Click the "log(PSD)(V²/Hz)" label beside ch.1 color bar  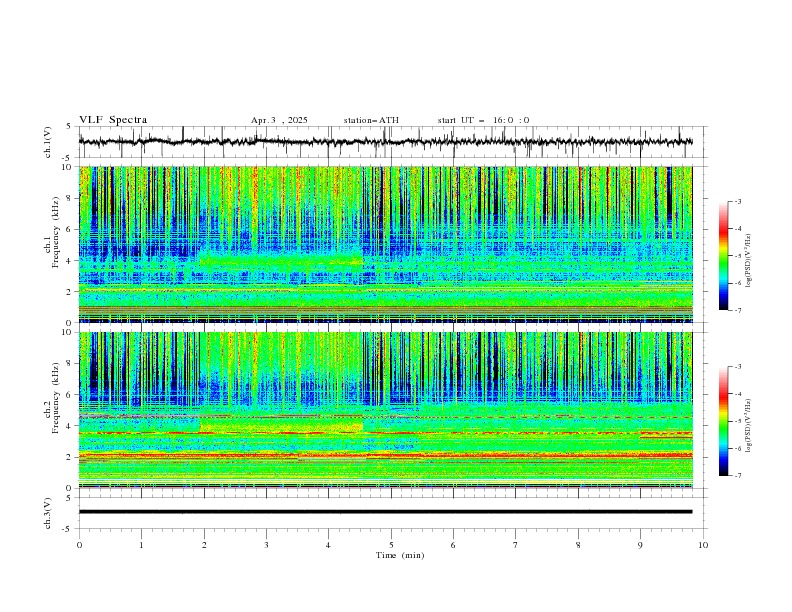(x=748, y=261)
